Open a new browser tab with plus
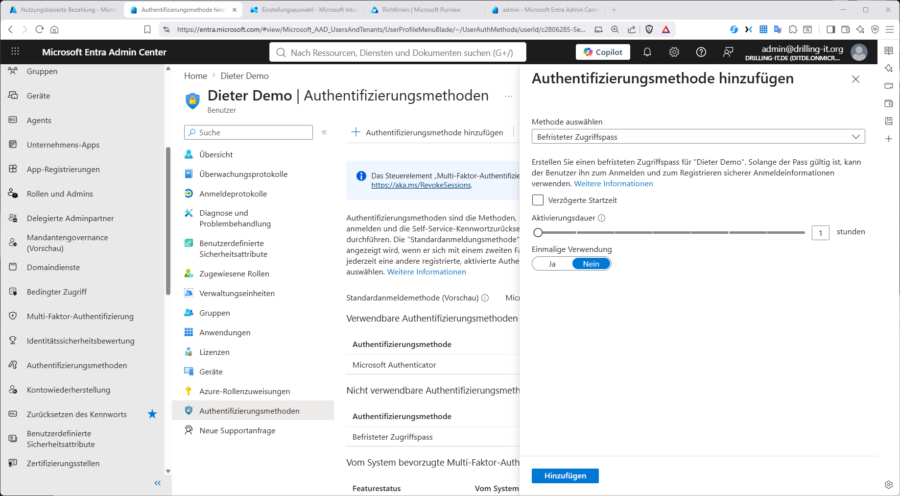The height and width of the screenshot is (496, 900). pos(614,10)
